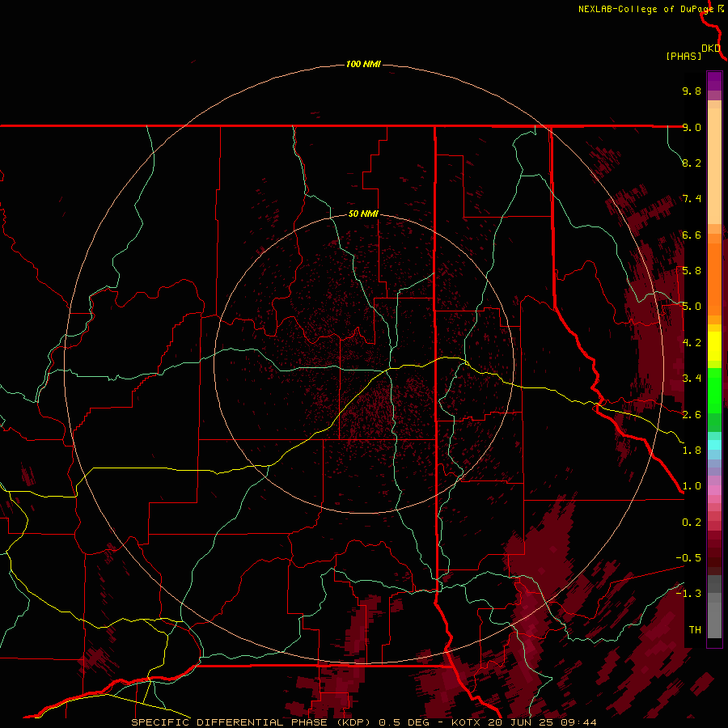Click the 0.2 scale label
The height and width of the screenshot is (728, 728).
pyautogui.click(x=692, y=523)
